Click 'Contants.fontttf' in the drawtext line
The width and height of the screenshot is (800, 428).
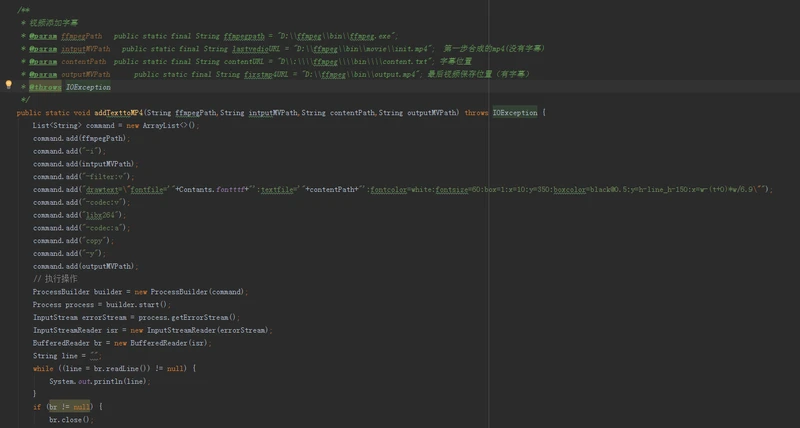[213, 189]
